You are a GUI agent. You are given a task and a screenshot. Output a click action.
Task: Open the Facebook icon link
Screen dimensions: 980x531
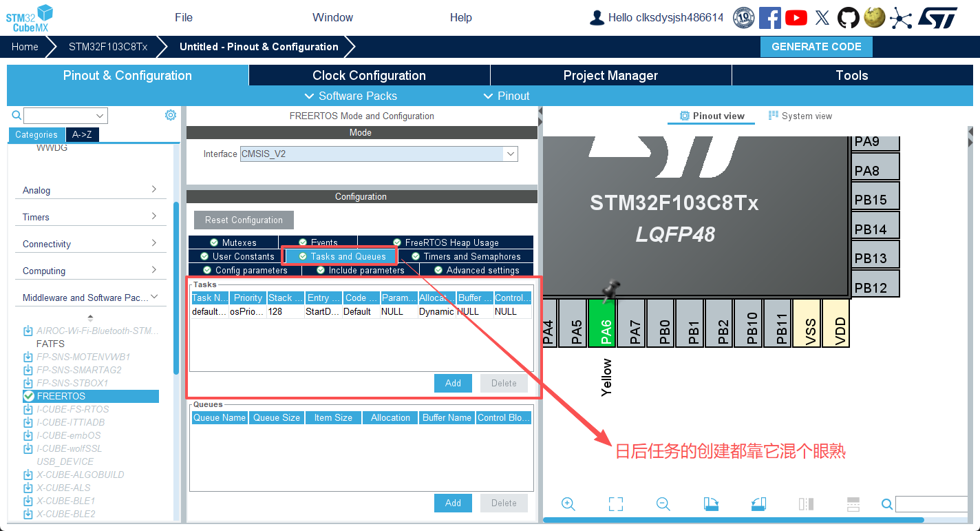pyautogui.click(x=770, y=17)
